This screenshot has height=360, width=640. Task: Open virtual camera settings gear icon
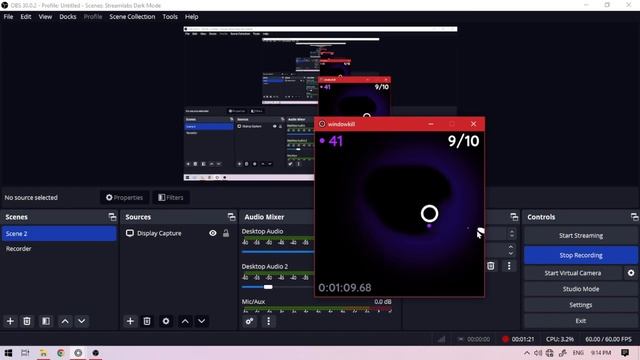[631, 273]
